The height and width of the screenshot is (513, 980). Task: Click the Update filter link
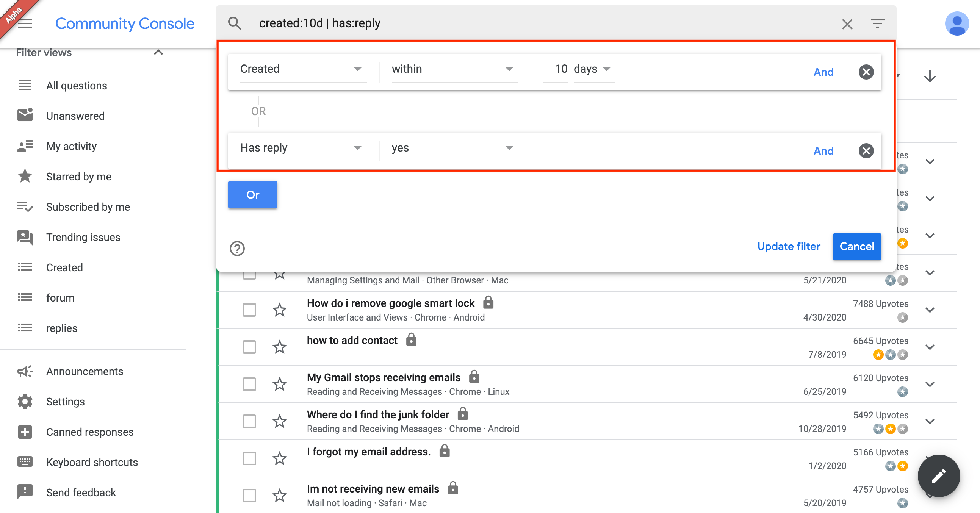pos(788,246)
